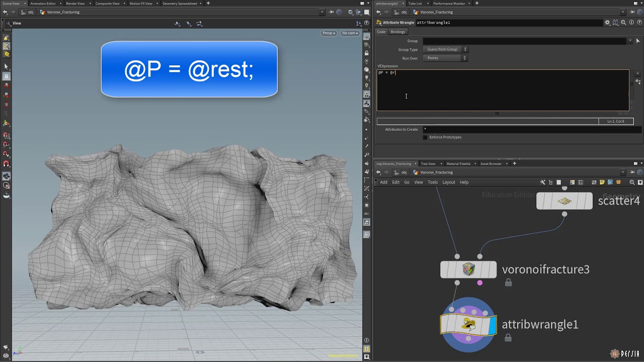Open the network editor display options eye icon
Screen dimensions: 644x362
tap(640, 182)
